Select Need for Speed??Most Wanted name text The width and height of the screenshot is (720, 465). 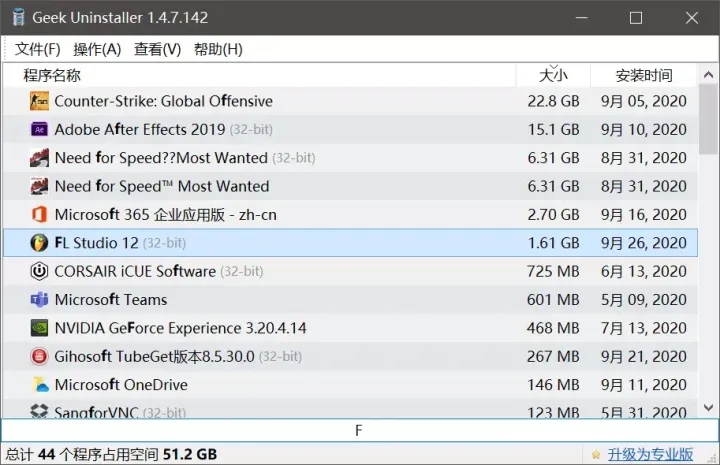[161, 158]
